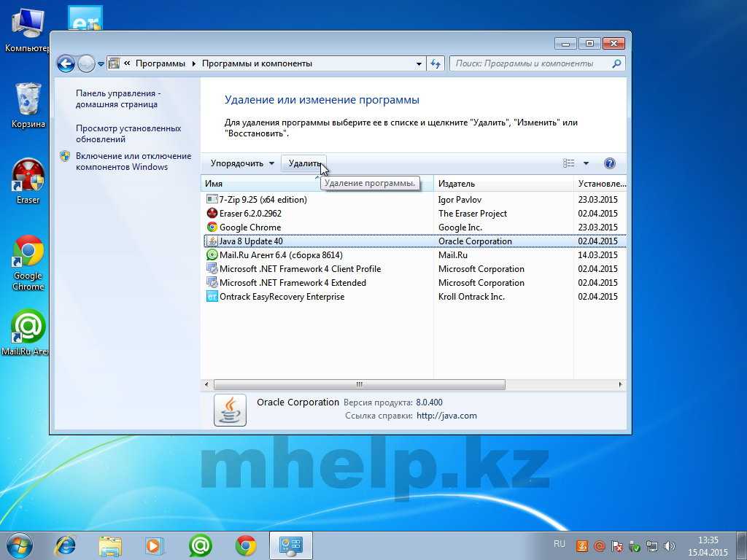The image size is (747, 560).
Task: Open the Eraser desktop shortcut
Action: click(x=28, y=181)
